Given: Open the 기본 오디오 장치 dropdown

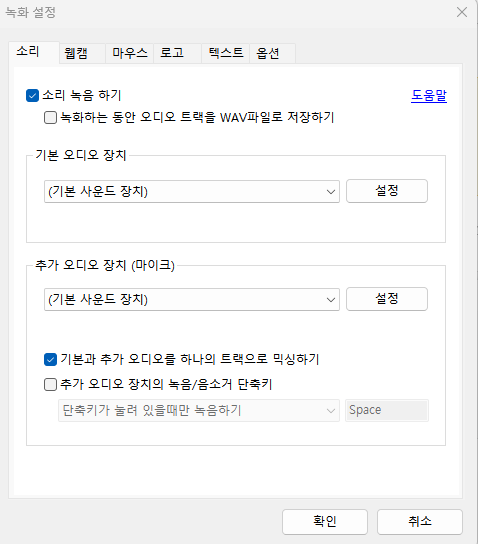Looking at the screenshot, I should (x=192, y=192).
